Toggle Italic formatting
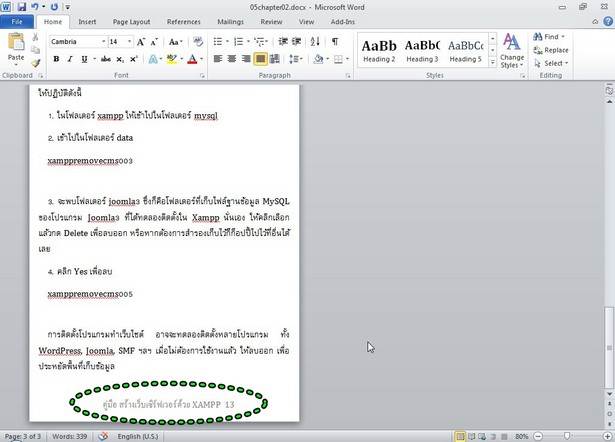Image resolution: width=615 pixels, height=442 pixels. click(70, 59)
